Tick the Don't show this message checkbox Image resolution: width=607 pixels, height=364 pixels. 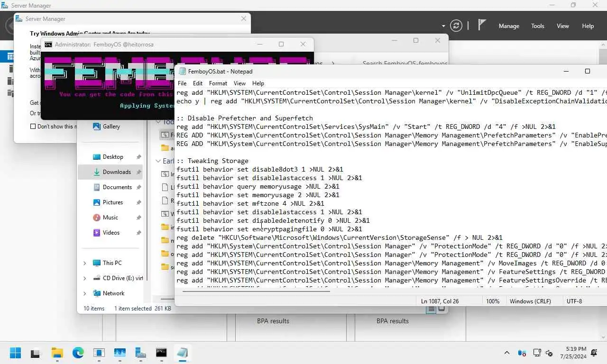[x=33, y=127]
